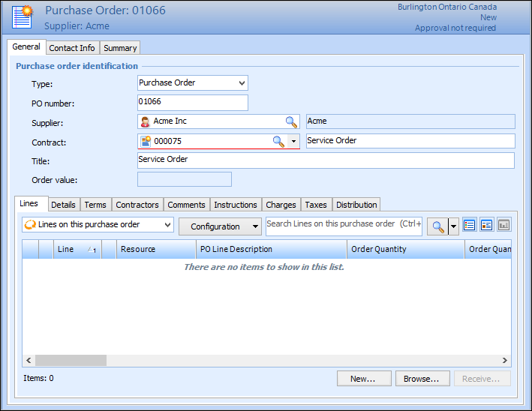Image resolution: width=532 pixels, height=411 pixels.
Task: Click the Items: 0 status text
Action: click(38, 378)
